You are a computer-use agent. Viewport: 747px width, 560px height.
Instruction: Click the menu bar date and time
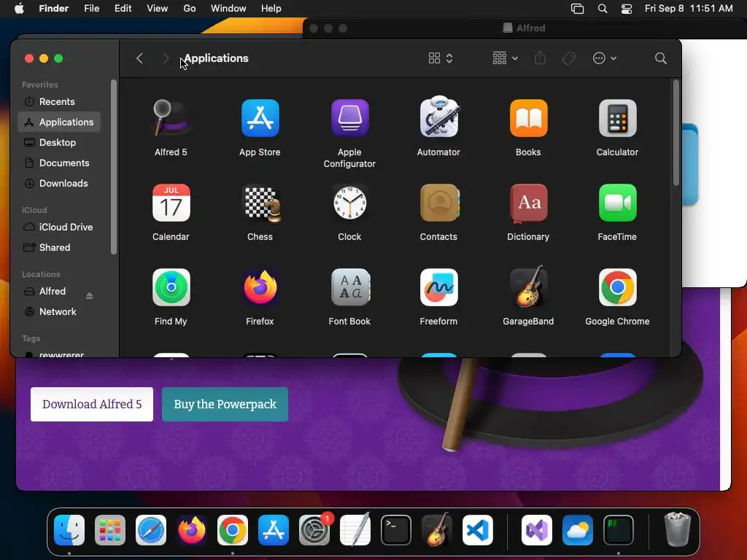(689, 9)
